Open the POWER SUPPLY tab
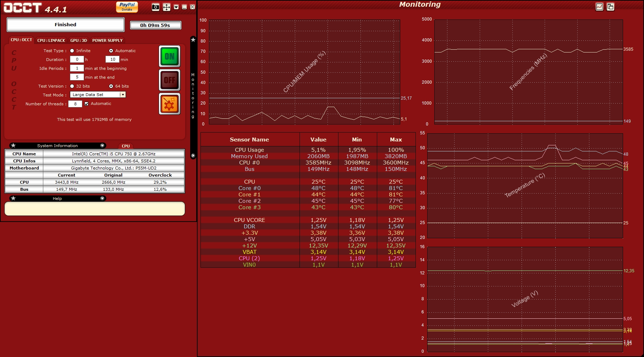The image size is (644, 357). [108, 40]
